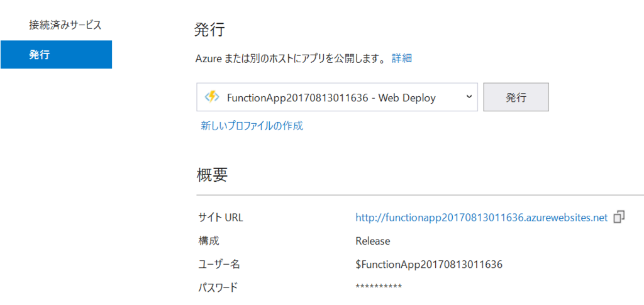This screenshot has width=644, height=305.
Task: Click the 概要 section heading
Action: pyautogui.click(x=211, y=175)
